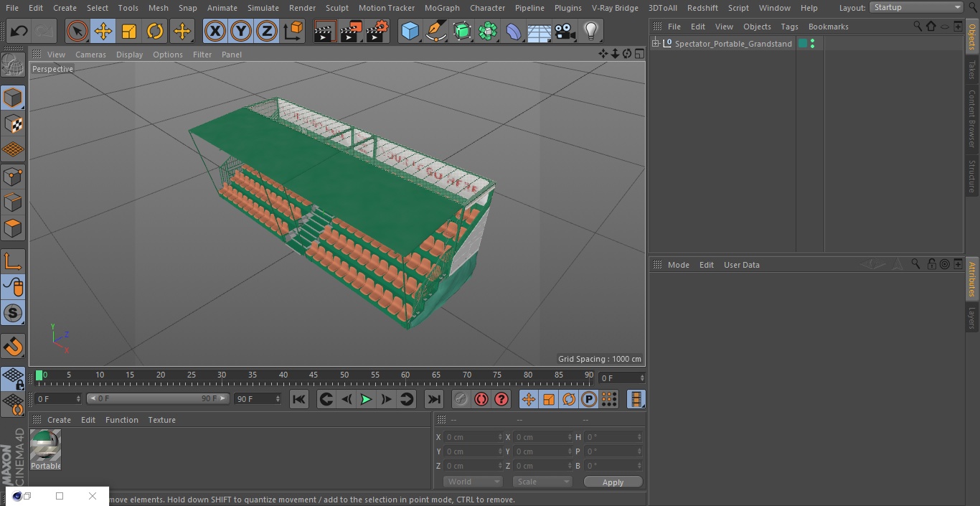Screen dimensions: 980x506
Task: Step the end frame 90 F spinner
Action: (x=277, y=398)
